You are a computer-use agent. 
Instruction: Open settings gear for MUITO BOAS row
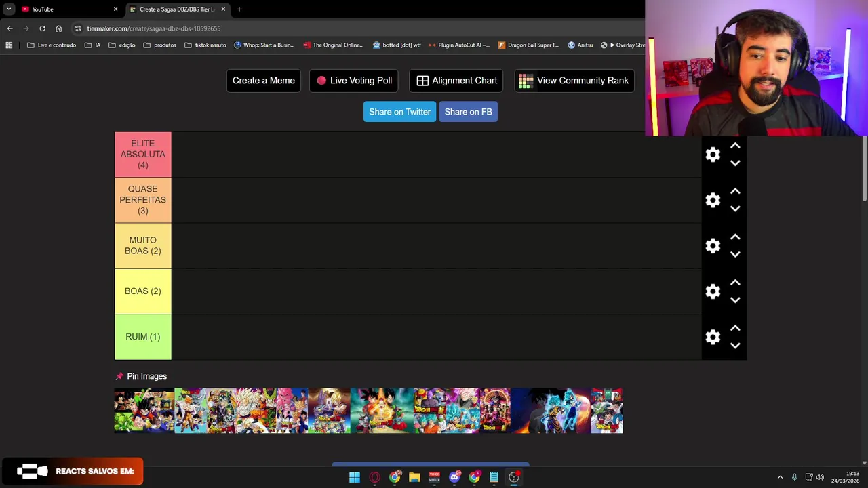click(x=713, y=245)
